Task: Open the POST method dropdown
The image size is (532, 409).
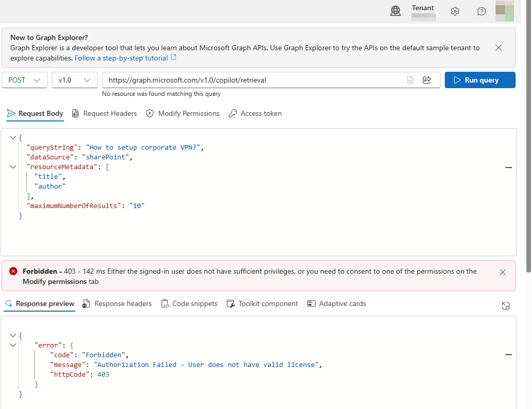Action: pyautogui.click(x=25, y=80)
